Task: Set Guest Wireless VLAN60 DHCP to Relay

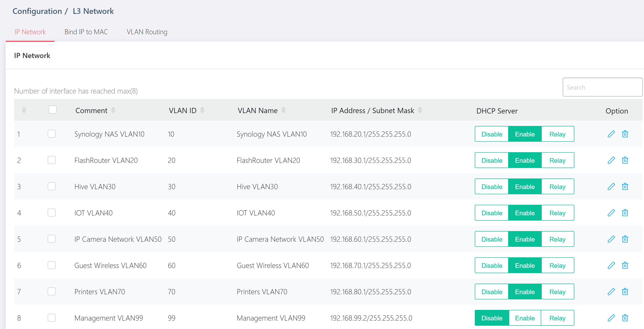Action: click(x=557, y=265)
